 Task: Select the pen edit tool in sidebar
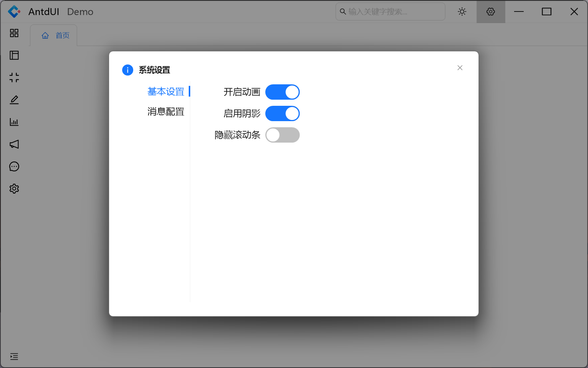(x=14, y=100)
